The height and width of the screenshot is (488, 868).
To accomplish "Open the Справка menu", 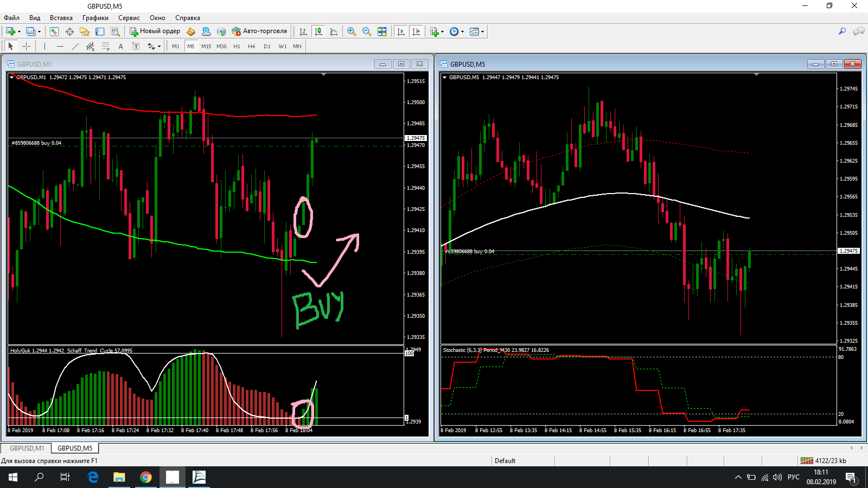I will coord(187,18).
